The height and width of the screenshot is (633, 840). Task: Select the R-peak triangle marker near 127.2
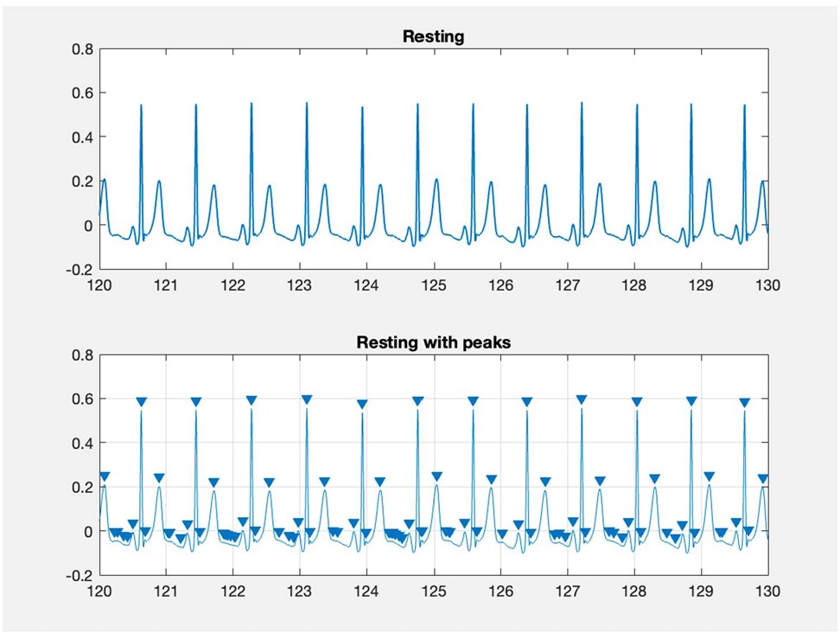582,400
